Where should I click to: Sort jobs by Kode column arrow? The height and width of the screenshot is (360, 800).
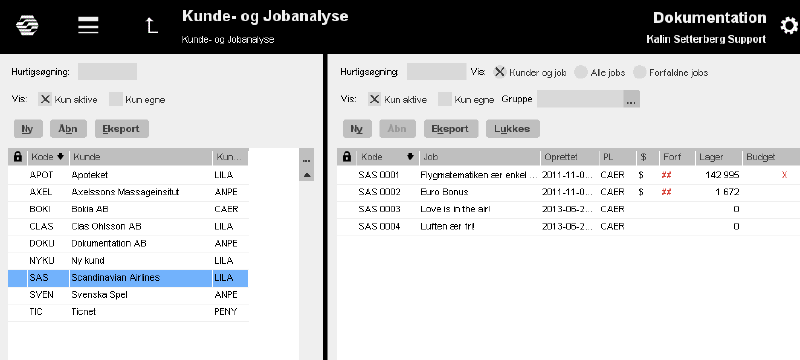click(410, 157)
